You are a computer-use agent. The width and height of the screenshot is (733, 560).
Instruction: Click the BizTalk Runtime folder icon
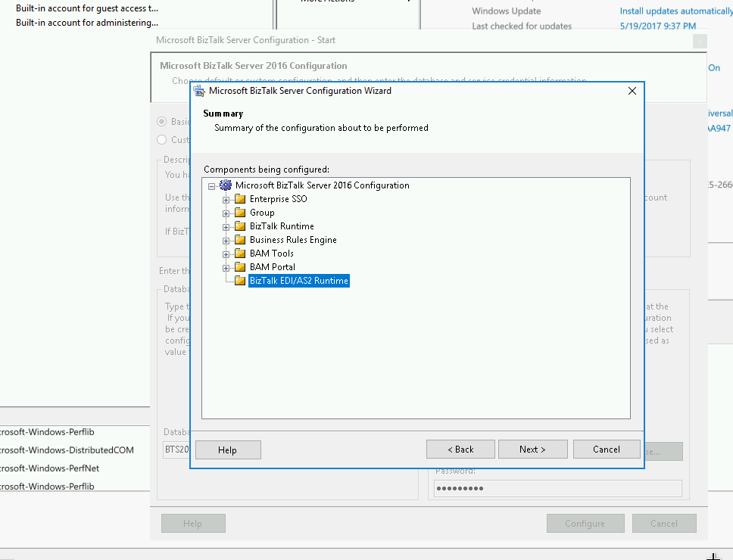pos(240,226)
